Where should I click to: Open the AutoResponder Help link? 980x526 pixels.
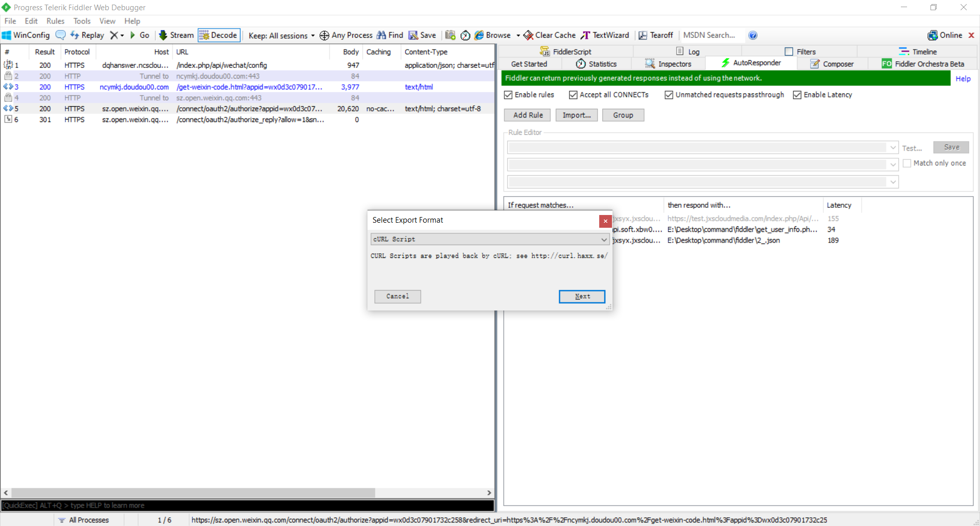[963, 79]
